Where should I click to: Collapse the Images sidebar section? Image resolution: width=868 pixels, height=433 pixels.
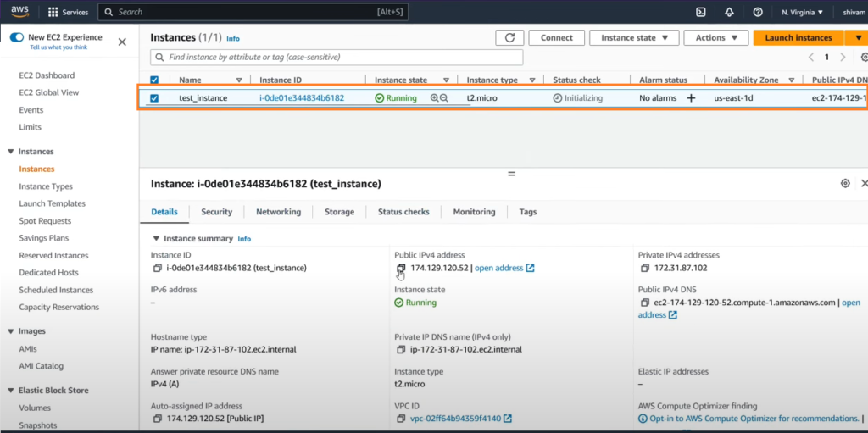point(10,331)
